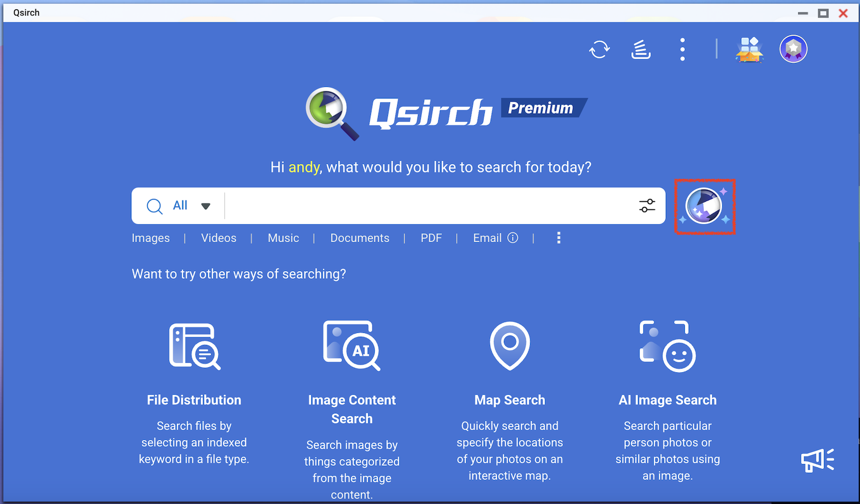Click 'Search particular person photos' description
Viewport: 860px width, 504px height.
667,451
